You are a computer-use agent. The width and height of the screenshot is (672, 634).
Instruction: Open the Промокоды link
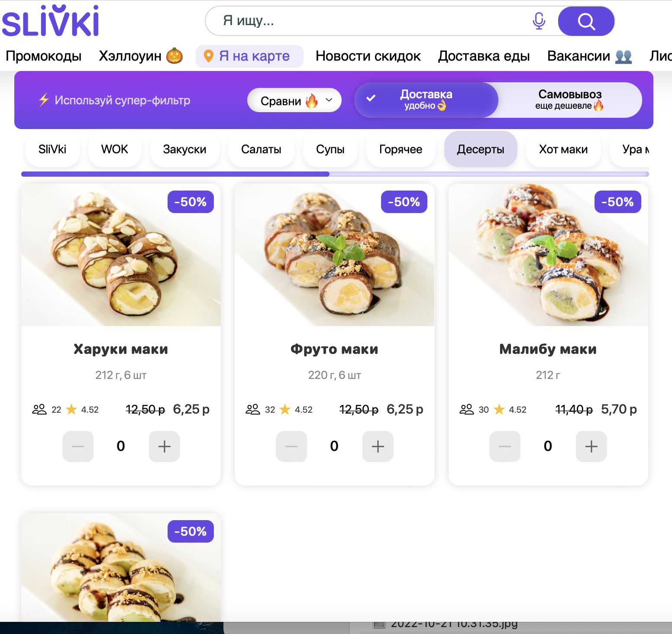pyautogui.click(x=44, y=56)
